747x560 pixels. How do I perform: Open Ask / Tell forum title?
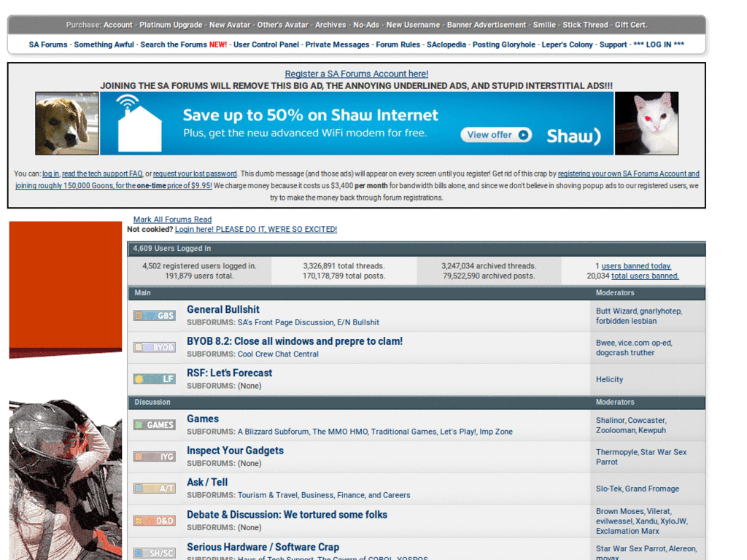tap(207, 483)
